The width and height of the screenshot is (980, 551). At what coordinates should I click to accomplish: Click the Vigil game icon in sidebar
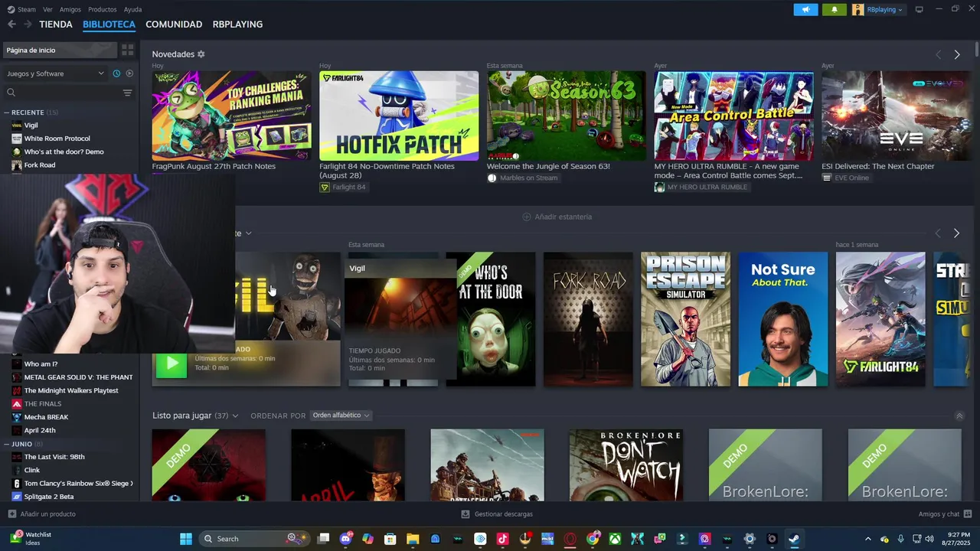point(17,125)
